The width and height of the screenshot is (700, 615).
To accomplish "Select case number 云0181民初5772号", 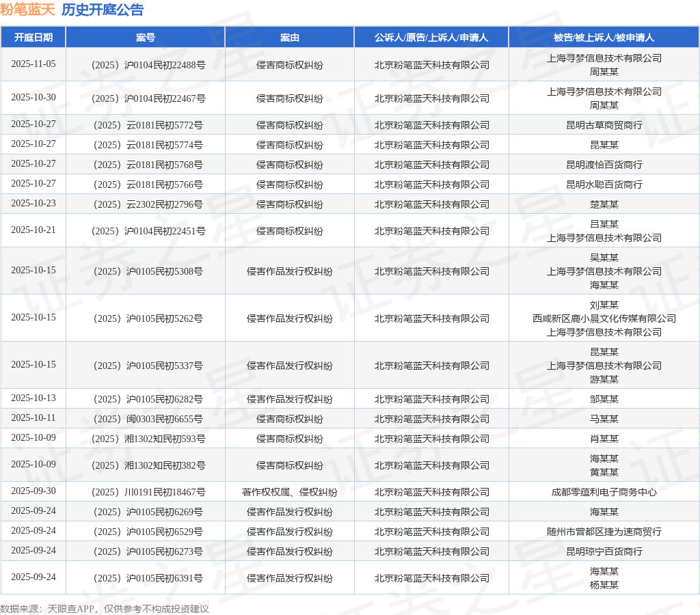I will [x=148, y=126].
